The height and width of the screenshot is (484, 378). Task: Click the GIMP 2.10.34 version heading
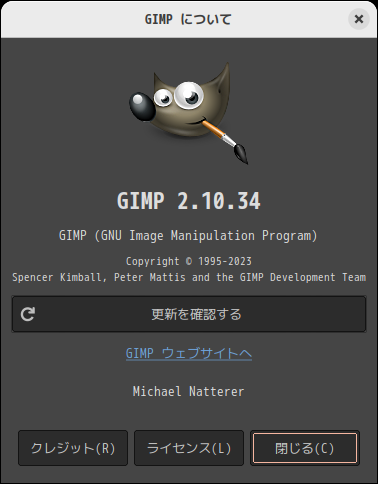click(189, 201)
